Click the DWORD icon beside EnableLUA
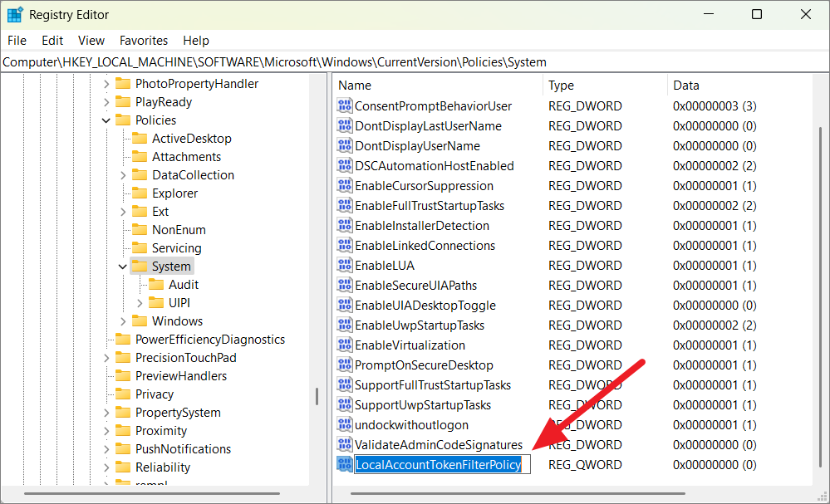The image size is (830, 504). point(345,265)
